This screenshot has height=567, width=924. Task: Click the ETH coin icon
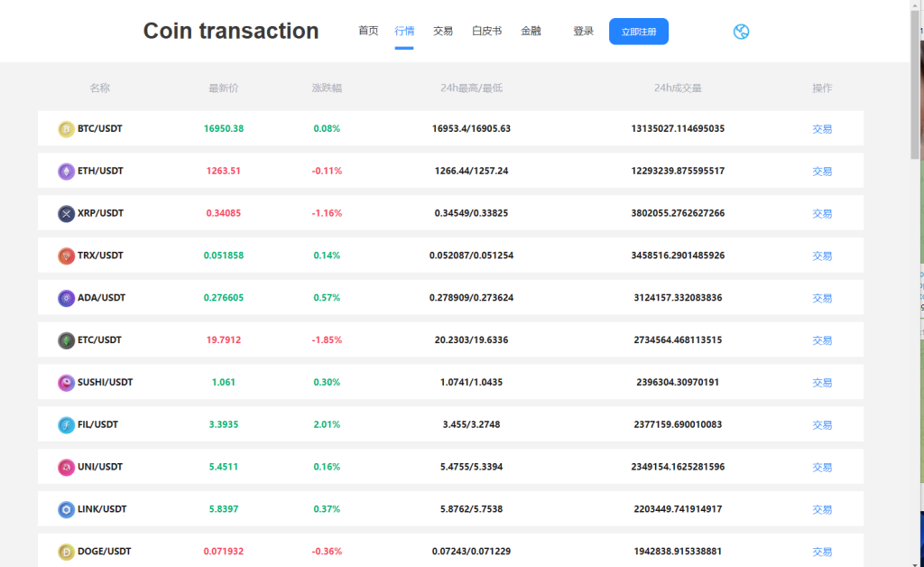pyautogui.click(x=66, y=172)
